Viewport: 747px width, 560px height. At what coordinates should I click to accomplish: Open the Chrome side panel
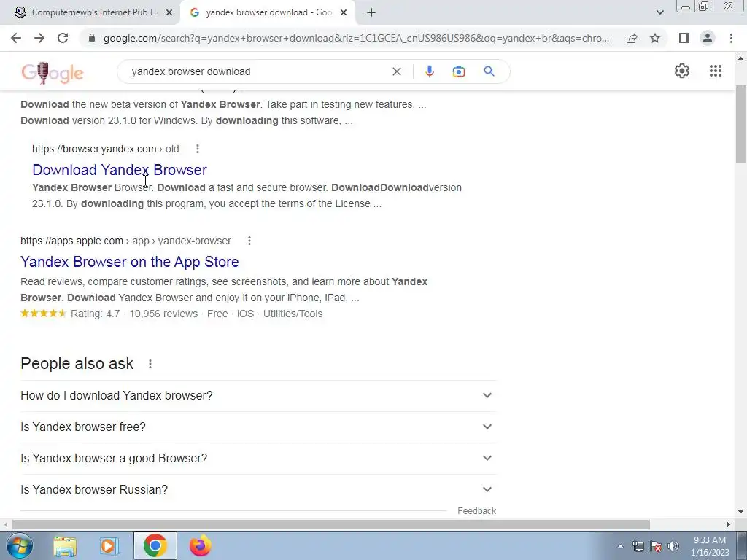point(684,38)
